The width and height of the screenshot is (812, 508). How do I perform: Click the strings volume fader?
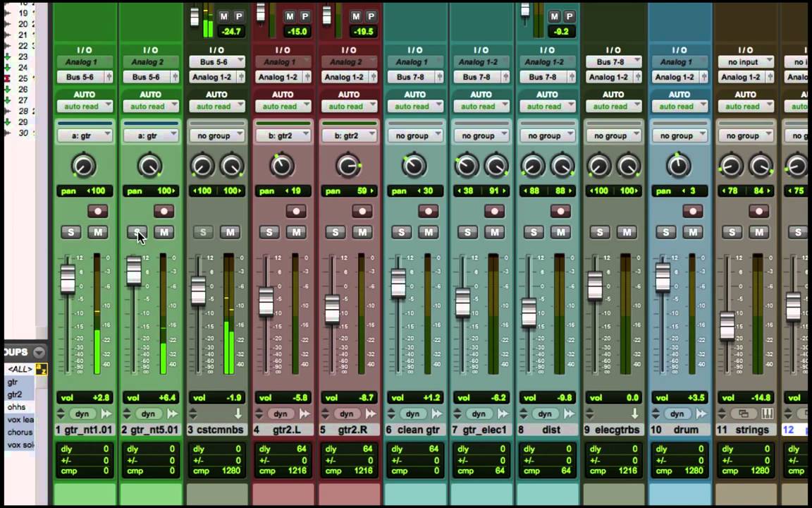(727, 325)
